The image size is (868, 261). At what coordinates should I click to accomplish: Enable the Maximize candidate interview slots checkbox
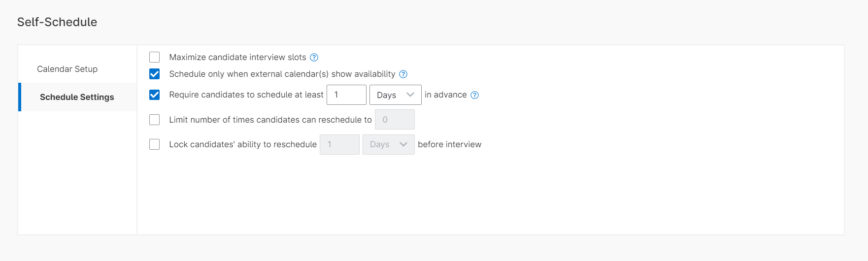click(x=155, y=57)
